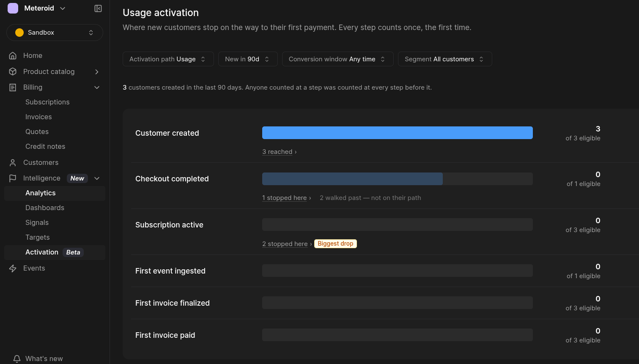
Task: Click the 'First invoice paid' step label
Action: [x=165, y=335]
